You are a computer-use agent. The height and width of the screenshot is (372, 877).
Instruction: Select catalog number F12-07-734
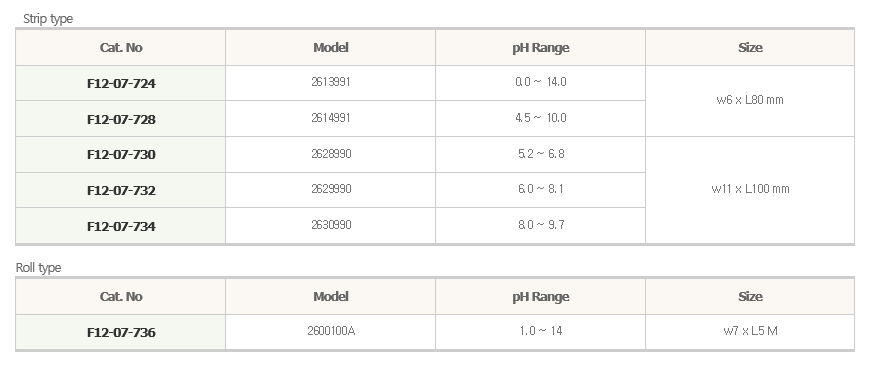click(121, 226)
